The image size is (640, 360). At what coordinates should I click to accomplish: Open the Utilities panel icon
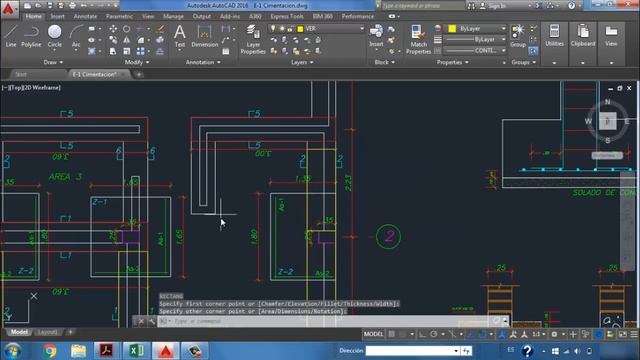[554, 36]
